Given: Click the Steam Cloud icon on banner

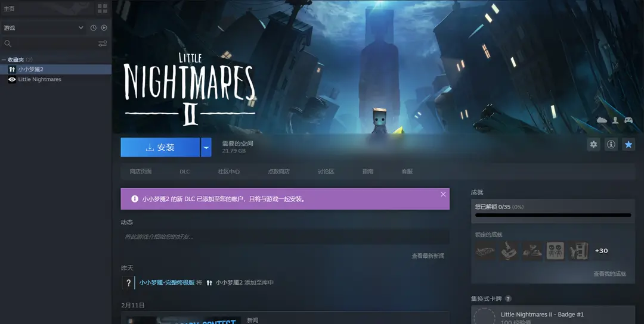Looking at the screenshot, I should click(602, 120).
